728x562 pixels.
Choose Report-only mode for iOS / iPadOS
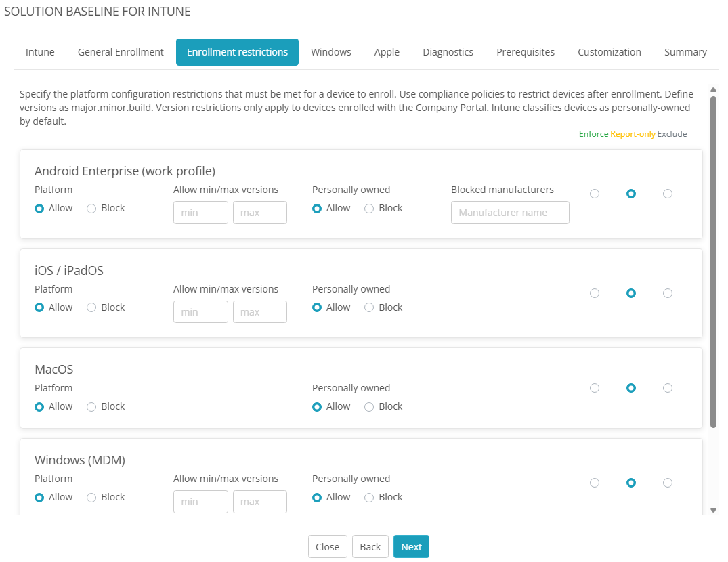point(631,293)
